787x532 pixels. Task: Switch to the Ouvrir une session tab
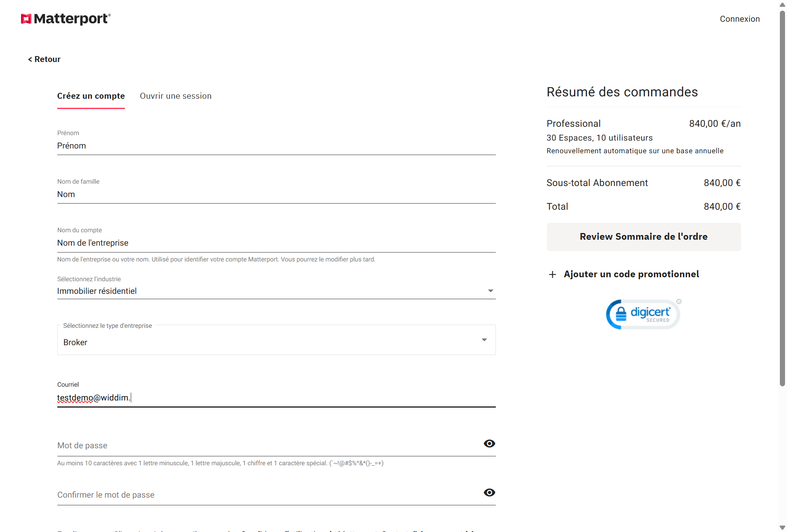coord(176,96)
